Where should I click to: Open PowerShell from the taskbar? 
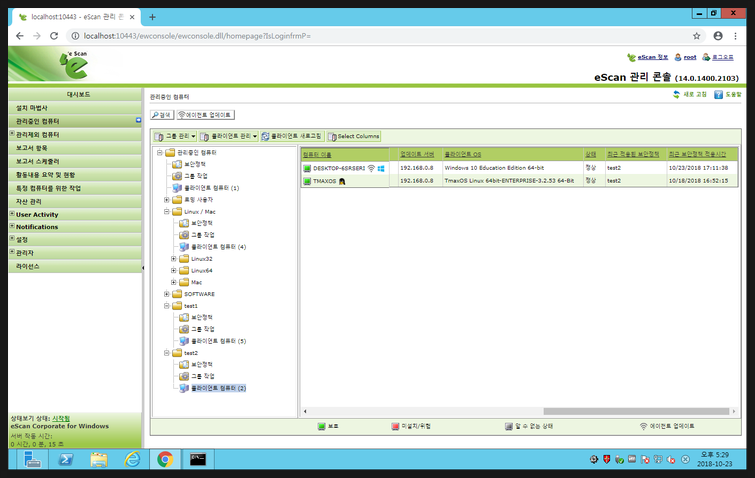point(65,460)
